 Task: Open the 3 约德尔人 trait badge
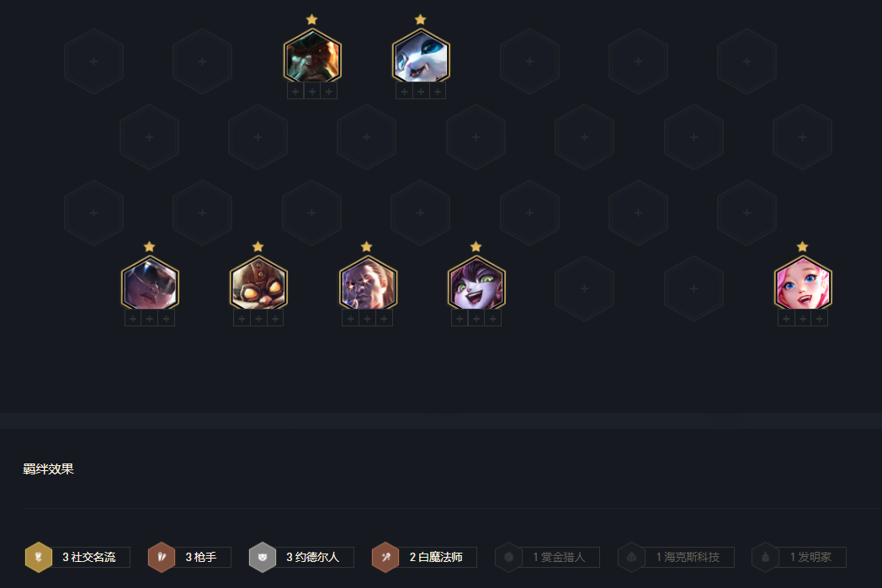[301, 557]
